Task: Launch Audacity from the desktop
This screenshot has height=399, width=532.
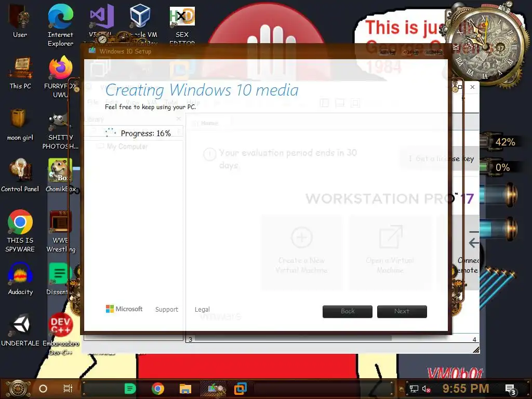Action: [20, 278]
